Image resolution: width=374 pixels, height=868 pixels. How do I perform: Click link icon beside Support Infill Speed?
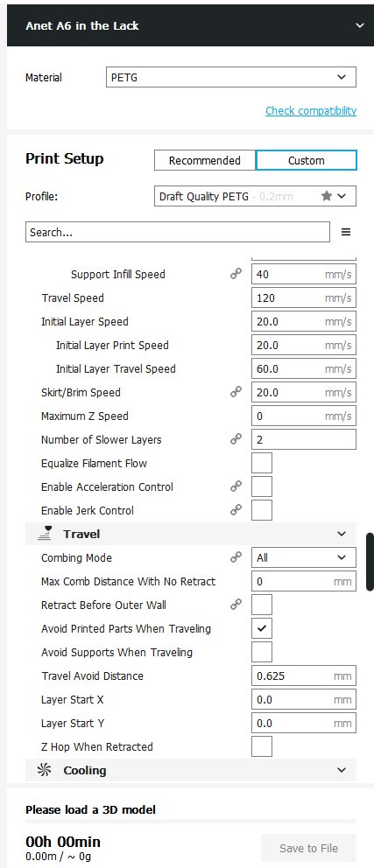(236, 274)
